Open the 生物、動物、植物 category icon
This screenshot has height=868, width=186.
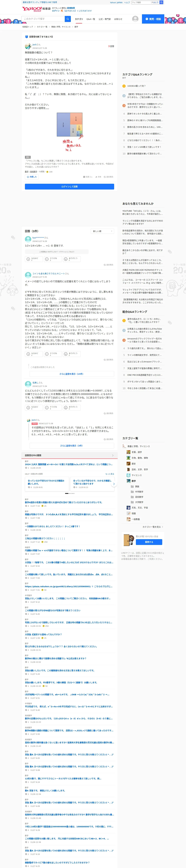pos(128,458)
